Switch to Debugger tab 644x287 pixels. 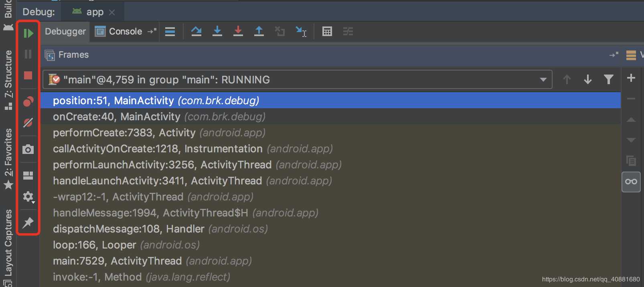point(65,31)
